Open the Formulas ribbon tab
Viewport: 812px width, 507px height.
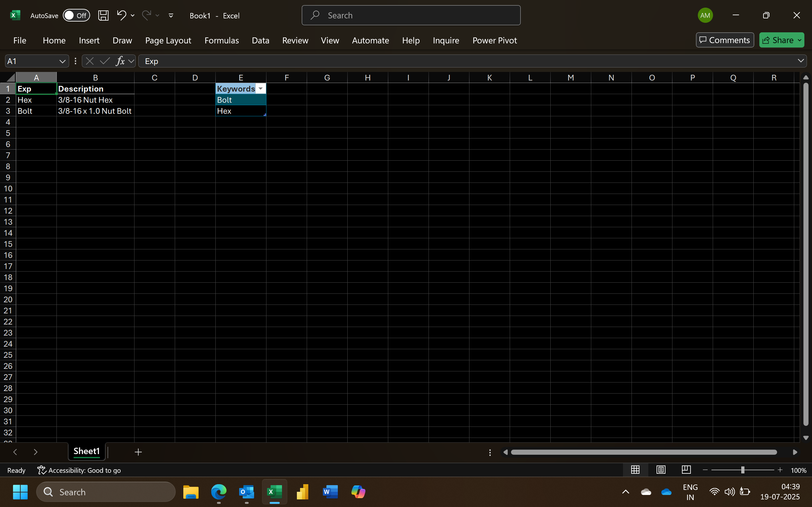coord(221,40)
